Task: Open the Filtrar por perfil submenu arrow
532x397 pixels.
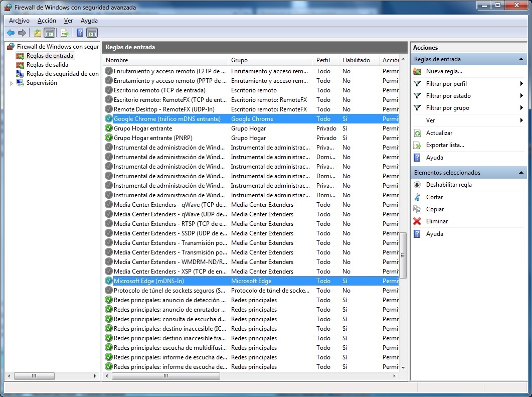Action: (521, 84)
